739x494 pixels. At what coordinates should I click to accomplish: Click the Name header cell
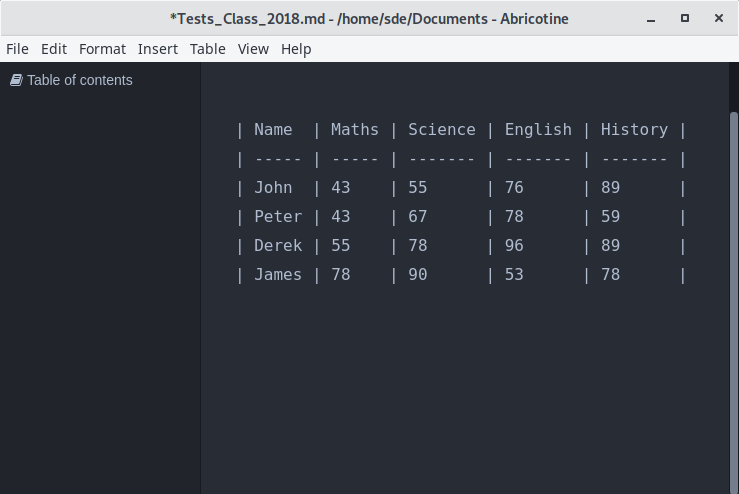point(273,130)
